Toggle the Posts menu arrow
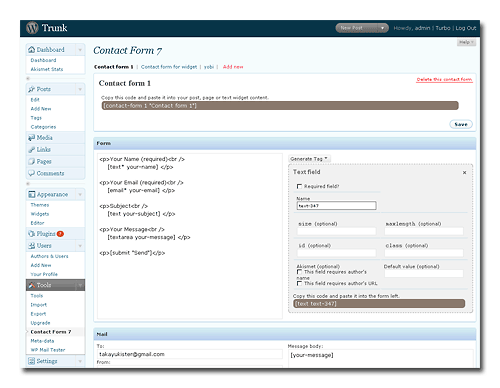 [80, 89]
